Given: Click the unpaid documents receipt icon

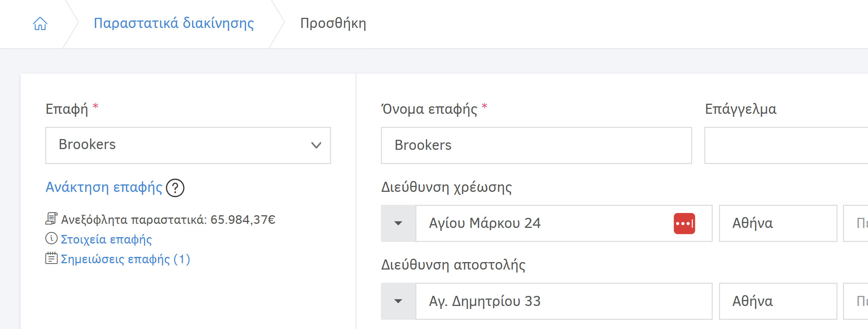Looking at the screenshot, I should click(51, 219).
